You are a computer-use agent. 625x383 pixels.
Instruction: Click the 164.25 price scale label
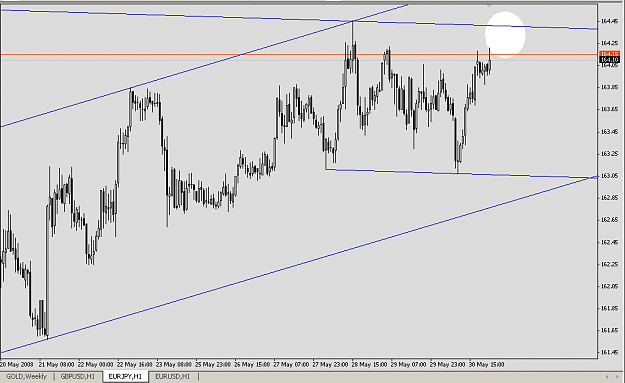(x=609, y=43)
